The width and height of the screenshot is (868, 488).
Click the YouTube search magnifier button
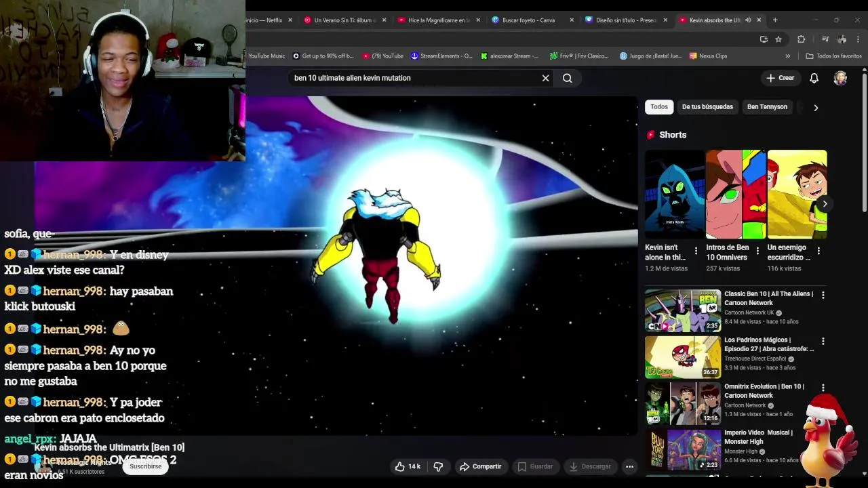[x=568, y=78]
